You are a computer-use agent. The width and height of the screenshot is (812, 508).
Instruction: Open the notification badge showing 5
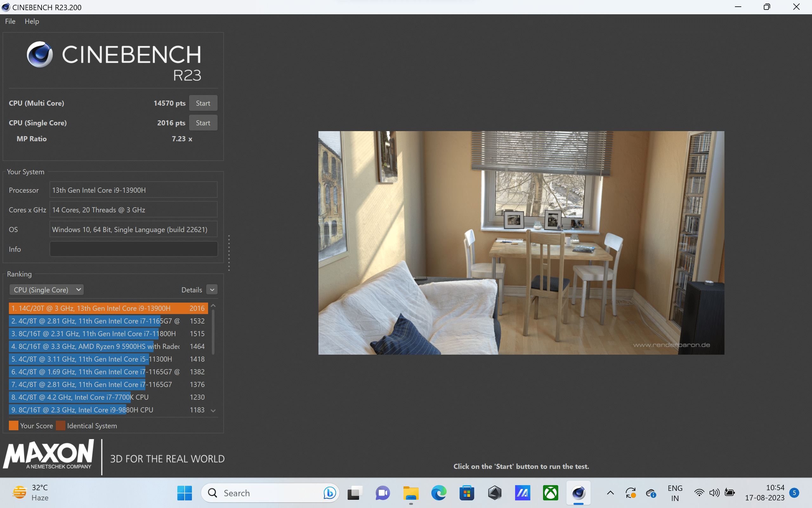[x=794, y=493]
